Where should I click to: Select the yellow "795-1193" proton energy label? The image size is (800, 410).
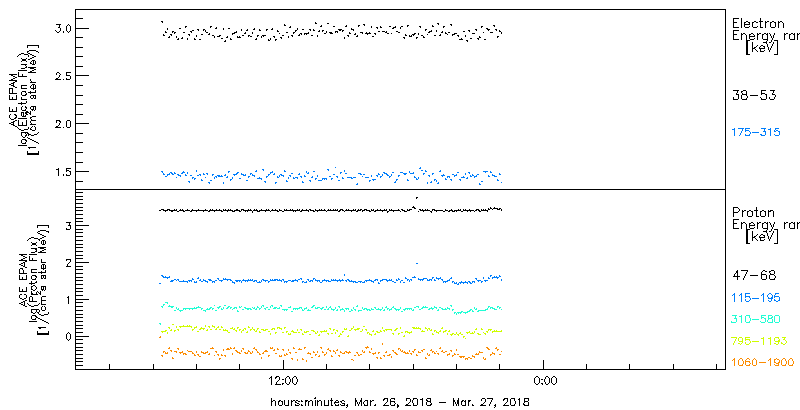[760, 341]
